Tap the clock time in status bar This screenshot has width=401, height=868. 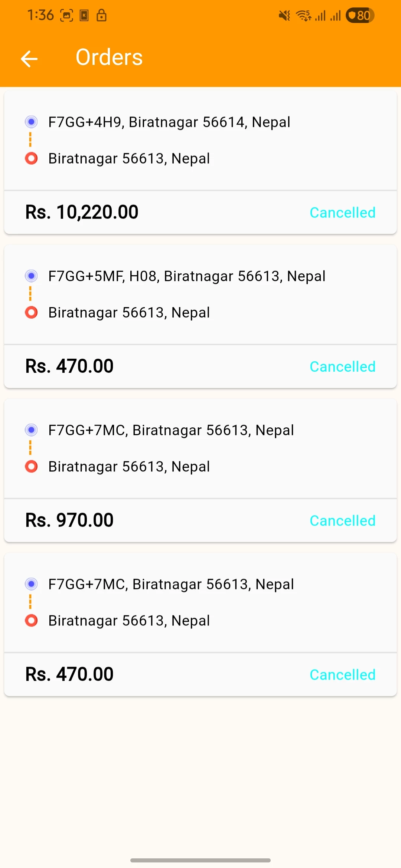tap(40, 16)
